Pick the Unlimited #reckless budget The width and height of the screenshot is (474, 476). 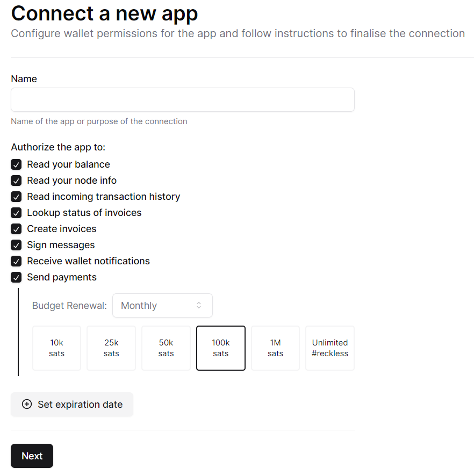click(x=330, y=348)
